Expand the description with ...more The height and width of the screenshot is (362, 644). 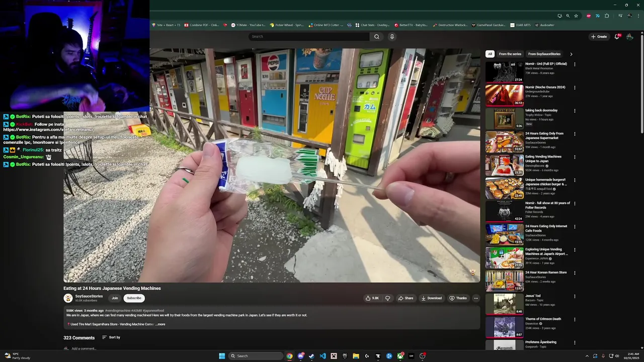(x=160, y=324)
